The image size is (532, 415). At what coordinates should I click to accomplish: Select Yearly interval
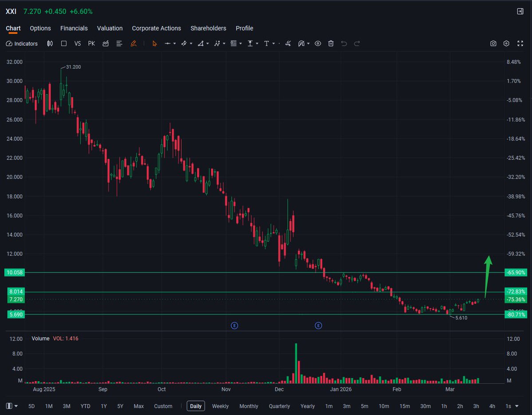coord(308,406)
